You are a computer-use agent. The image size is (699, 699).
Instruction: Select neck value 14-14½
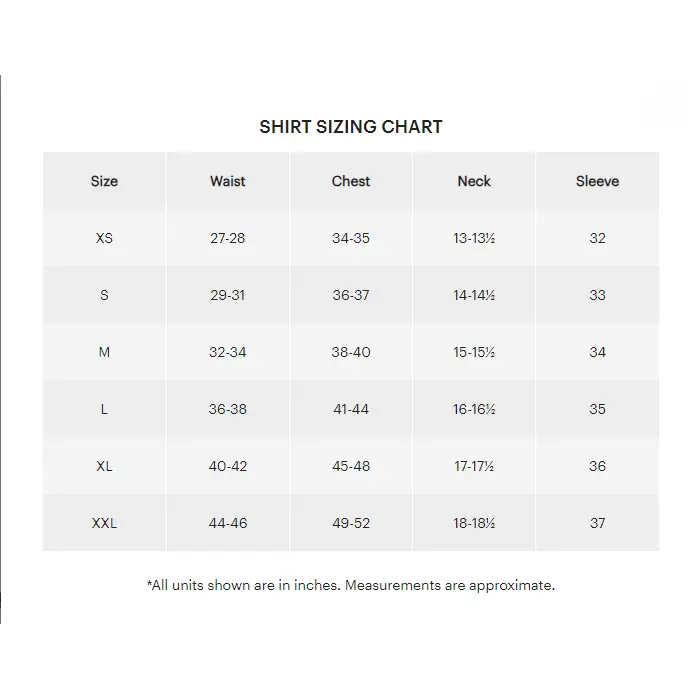coord(474,295)
